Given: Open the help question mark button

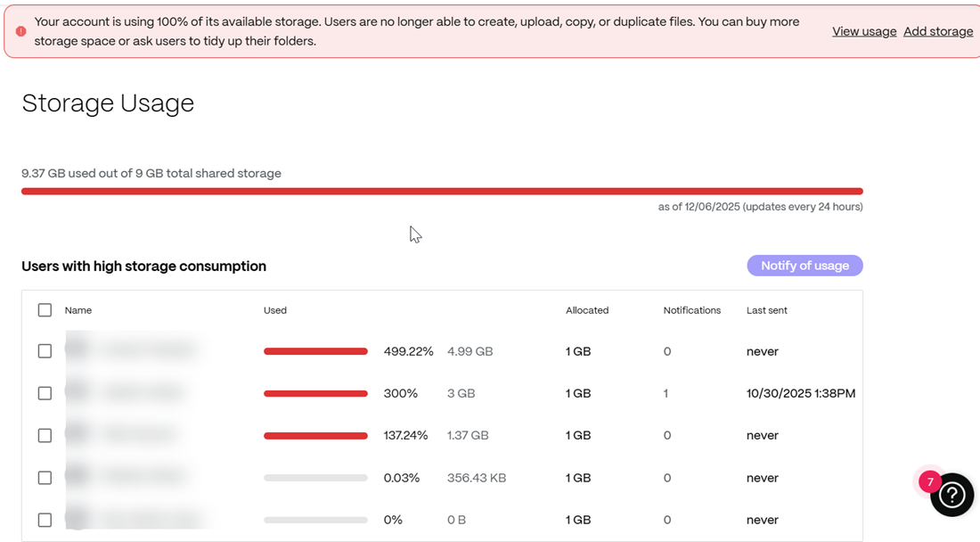Looking at the screenshot, I should (951, 495).
